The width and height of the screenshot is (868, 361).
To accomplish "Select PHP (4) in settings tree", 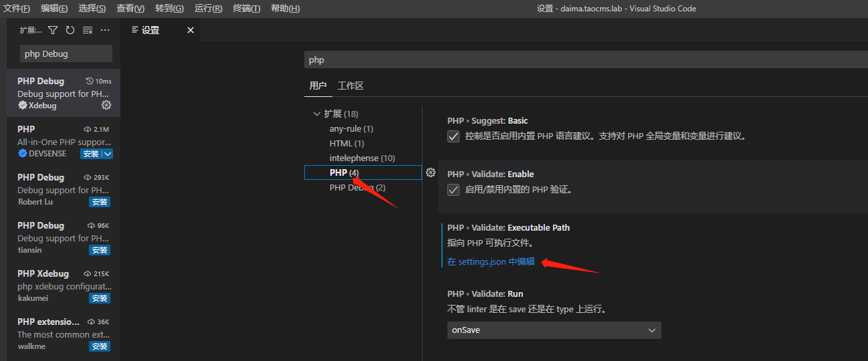I will pyautogui.click(x=363, y=172).
